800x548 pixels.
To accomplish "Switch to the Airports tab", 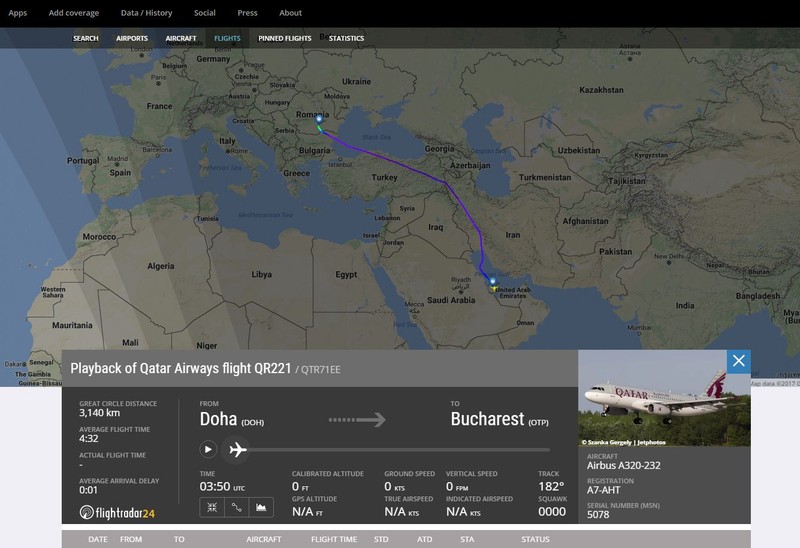I will point(132,38).
